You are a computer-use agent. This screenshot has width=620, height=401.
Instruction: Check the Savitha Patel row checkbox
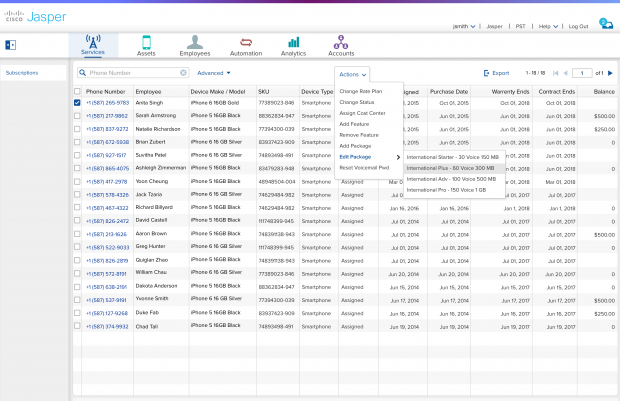point(77,155)
